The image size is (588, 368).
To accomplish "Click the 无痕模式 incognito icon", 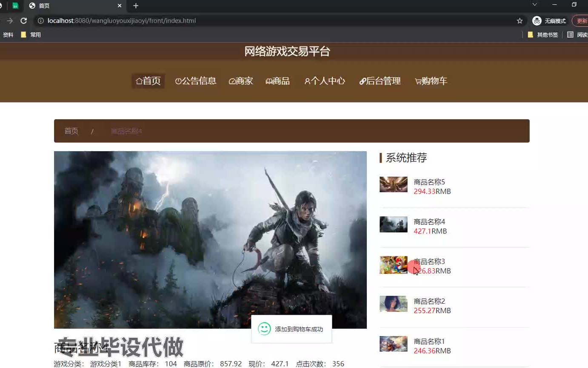I will pos(537,20).
